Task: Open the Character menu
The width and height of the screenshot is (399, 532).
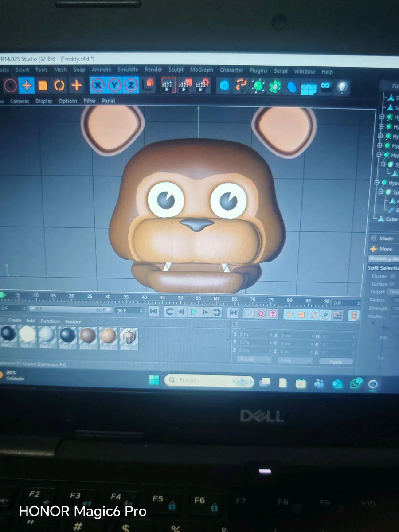Action: coord(231,70)
